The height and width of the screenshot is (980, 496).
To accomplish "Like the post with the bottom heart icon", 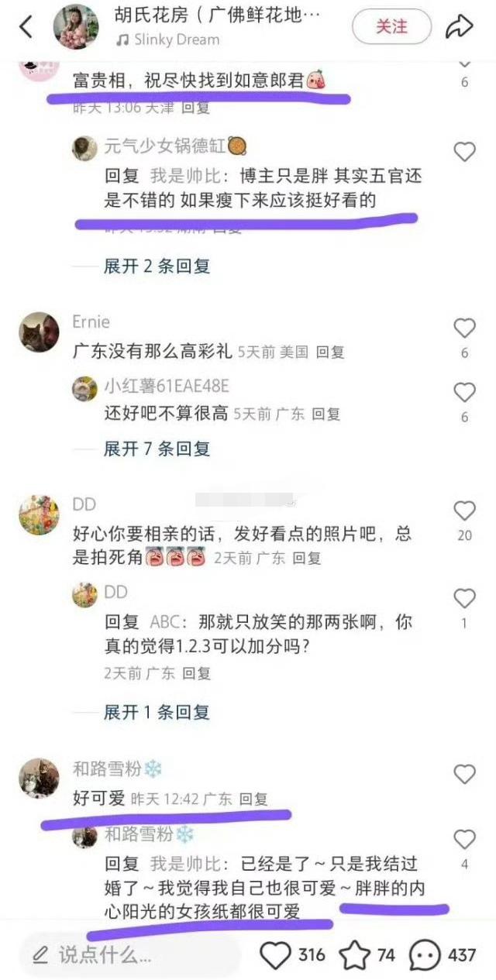I will pos(292,955).
